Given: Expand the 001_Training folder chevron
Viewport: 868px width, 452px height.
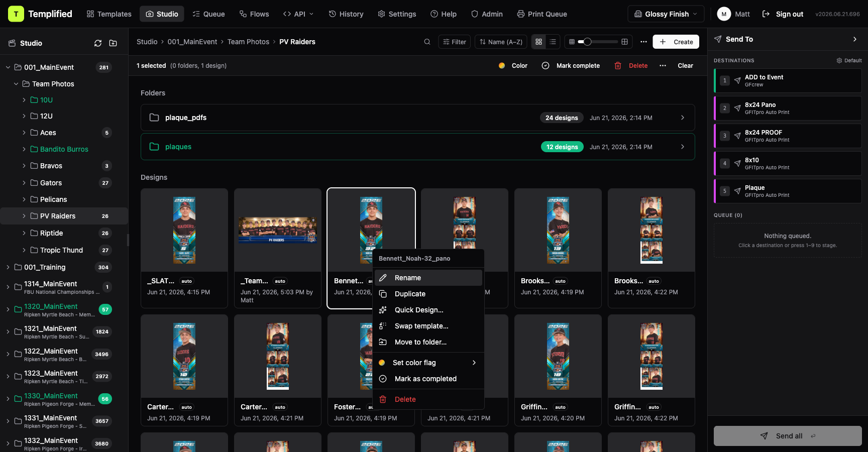Looking at the screenshot, I should click(x=8, y=267).
